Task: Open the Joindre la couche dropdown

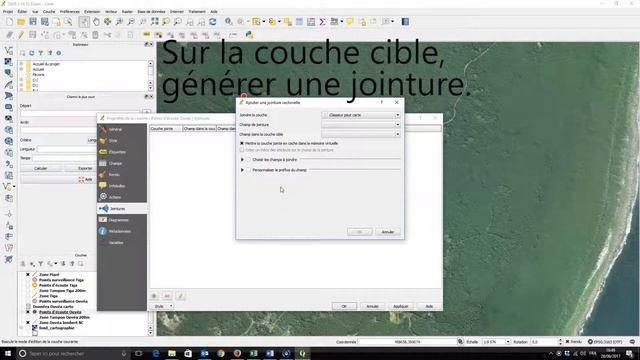Action: pyautogui.click(x=361, y=115)
